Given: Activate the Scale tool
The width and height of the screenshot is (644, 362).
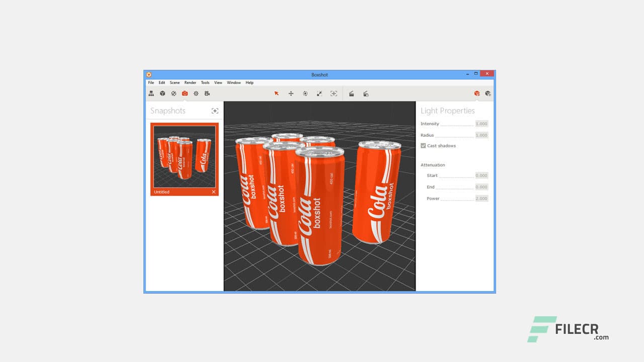Looking at the screenshot, I should [319, 94].
